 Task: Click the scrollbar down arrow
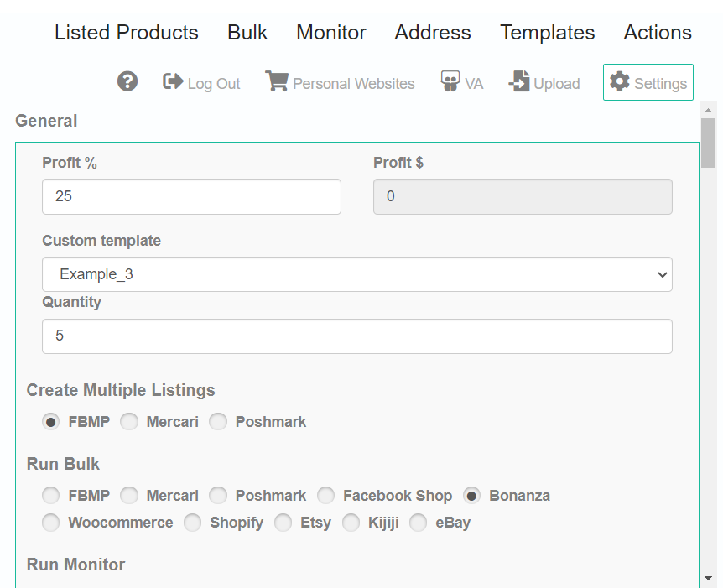pos(708,578)
